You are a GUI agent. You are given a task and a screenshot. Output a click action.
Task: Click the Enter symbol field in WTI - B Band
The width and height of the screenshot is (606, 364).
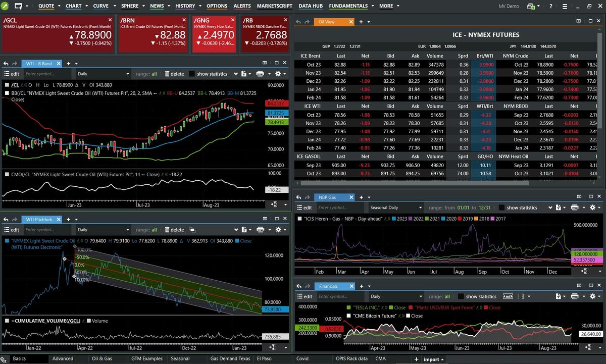(47, 74)
